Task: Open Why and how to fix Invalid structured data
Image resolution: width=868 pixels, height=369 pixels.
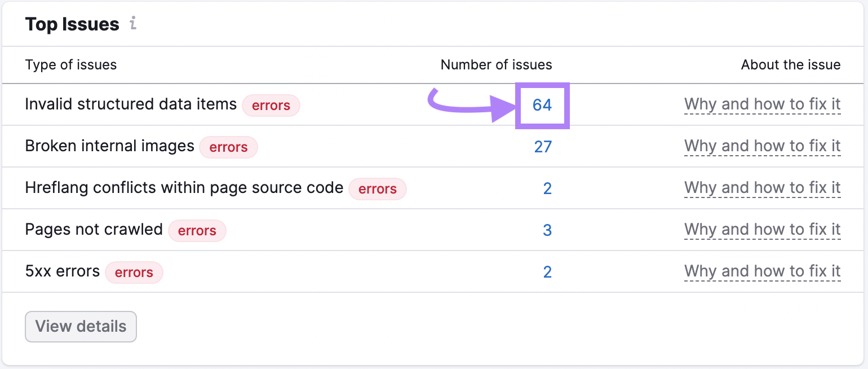Action: click(762, 104)
